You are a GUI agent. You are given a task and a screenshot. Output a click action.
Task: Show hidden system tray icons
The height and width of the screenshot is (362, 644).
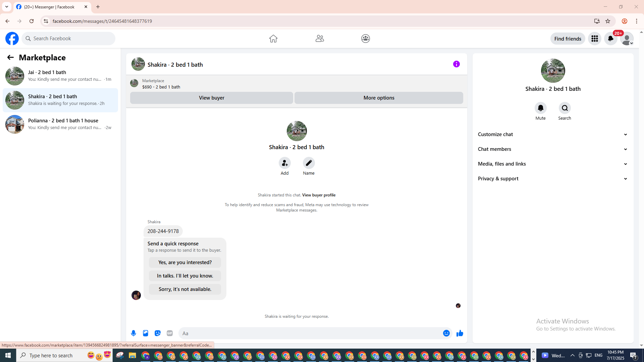click(573, 355)
